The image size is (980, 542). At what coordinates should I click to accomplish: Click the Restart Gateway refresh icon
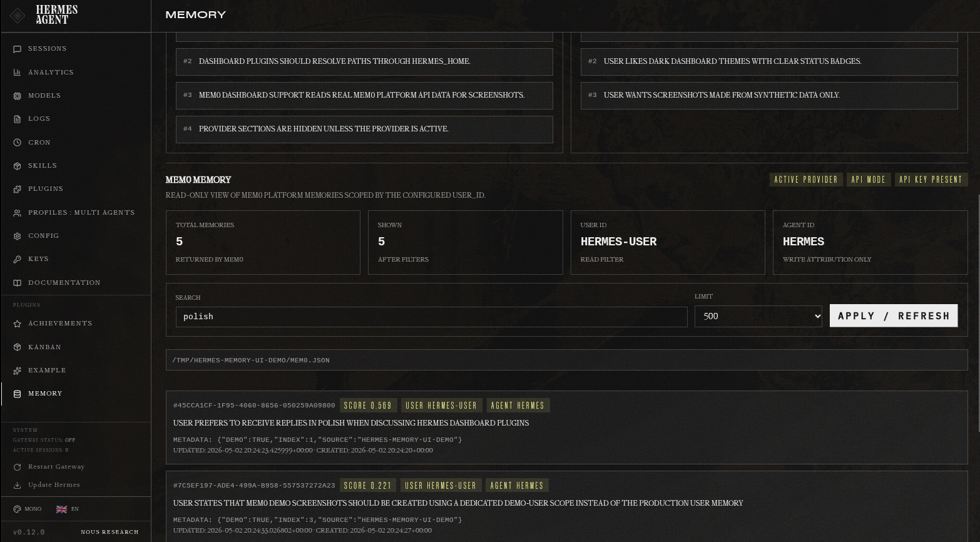point(17,467)
